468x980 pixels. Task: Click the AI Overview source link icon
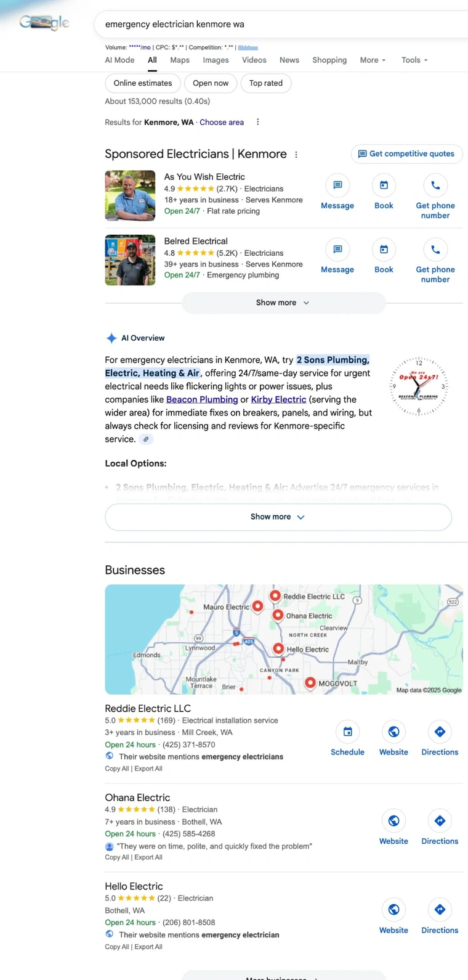coord(146,439)
